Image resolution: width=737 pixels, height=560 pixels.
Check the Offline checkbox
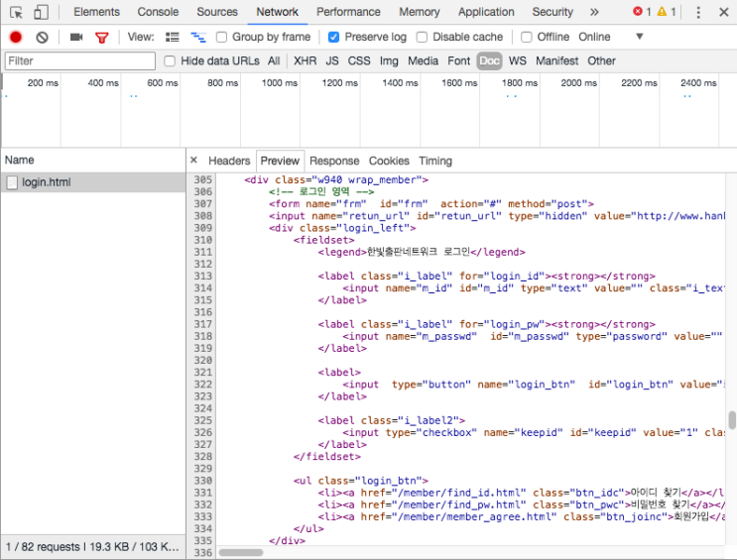click(527, 37)
